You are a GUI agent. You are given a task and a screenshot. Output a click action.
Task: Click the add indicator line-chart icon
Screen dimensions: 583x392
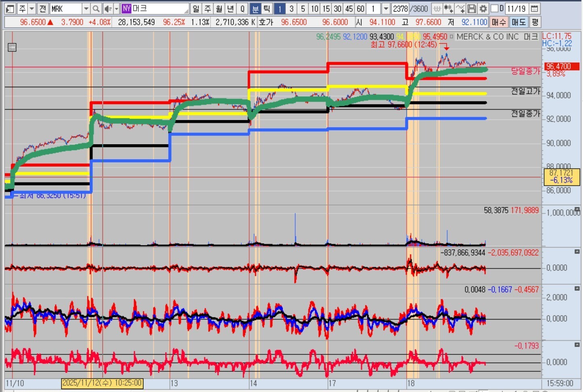pyautogui.click(x=460, y=8)
